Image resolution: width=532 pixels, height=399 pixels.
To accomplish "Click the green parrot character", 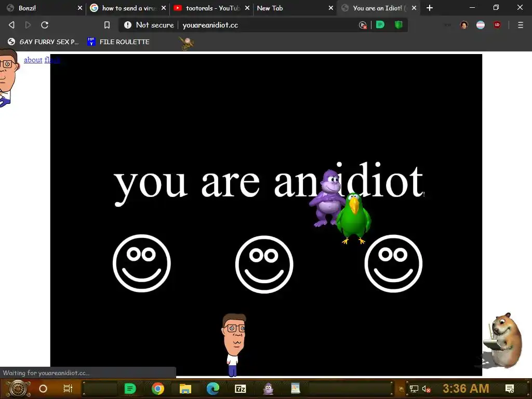I will [353, 219].
